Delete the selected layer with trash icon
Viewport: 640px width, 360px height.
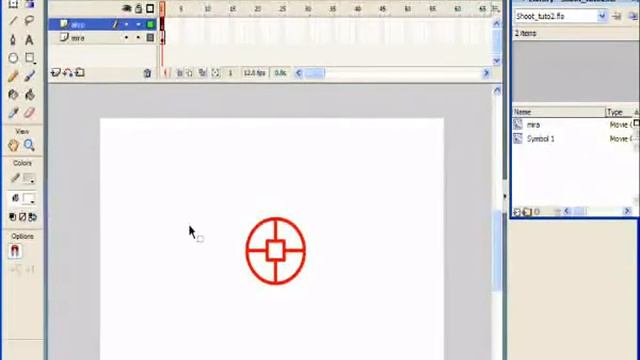pos(147,73)
